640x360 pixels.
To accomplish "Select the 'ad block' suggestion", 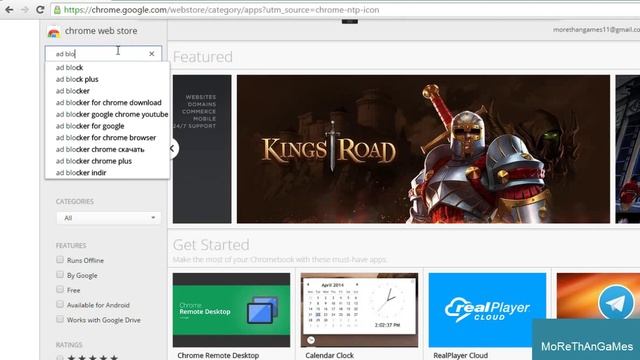I will (x=107, y=67).
